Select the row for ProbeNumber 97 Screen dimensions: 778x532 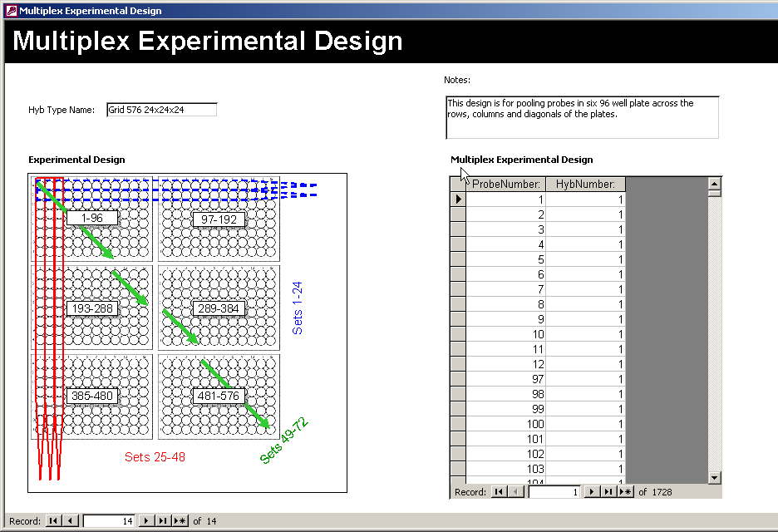[x=457, y=379]
